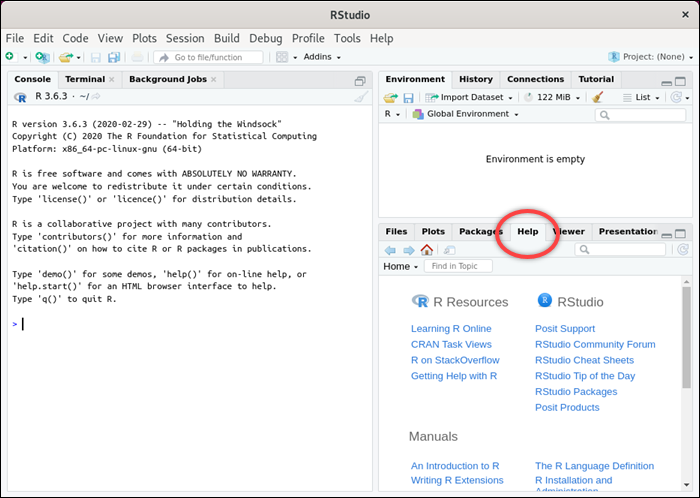Open the Debug menu
Image resolution: width=700 pixels, height=498 pixels.
pos(266,38)
